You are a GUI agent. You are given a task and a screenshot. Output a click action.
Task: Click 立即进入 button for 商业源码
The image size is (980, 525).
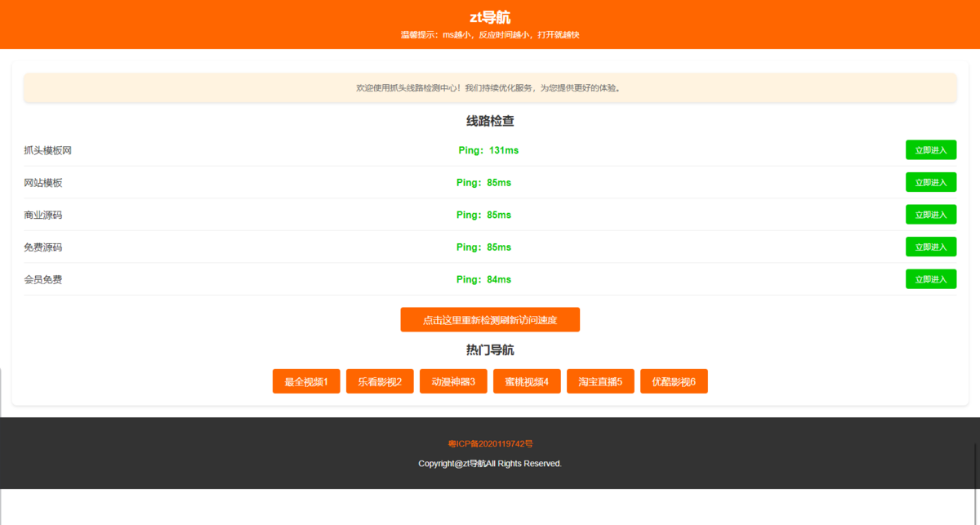[x=930, y=215]
